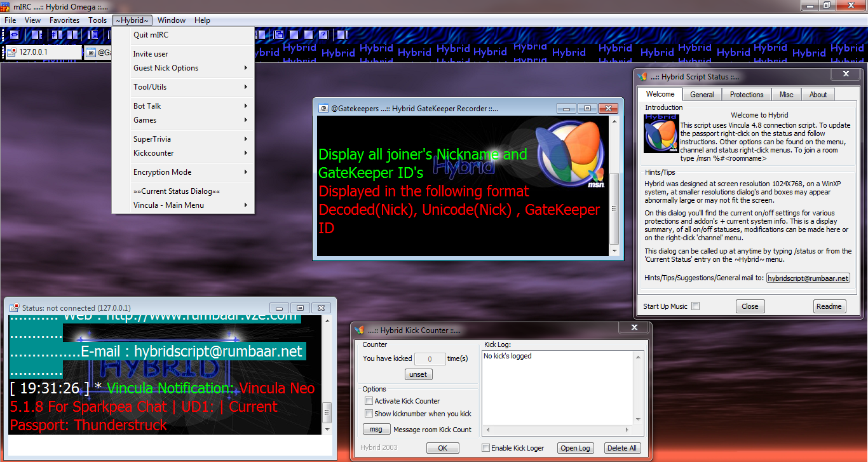Click the Status window title bar icon
Image resolution: width=868 pixels, height=462 pixels.
click(x=14, y=308)
